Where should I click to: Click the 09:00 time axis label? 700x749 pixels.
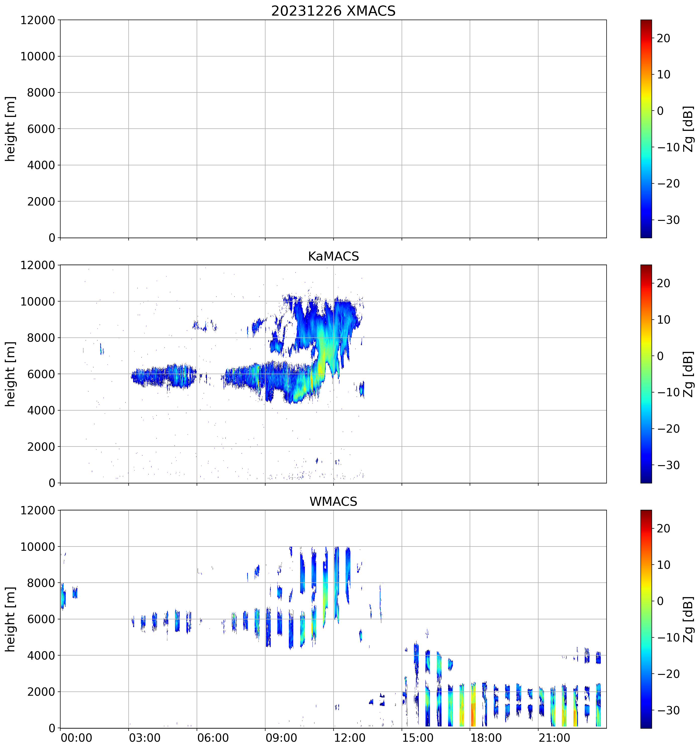click(281, 738)
